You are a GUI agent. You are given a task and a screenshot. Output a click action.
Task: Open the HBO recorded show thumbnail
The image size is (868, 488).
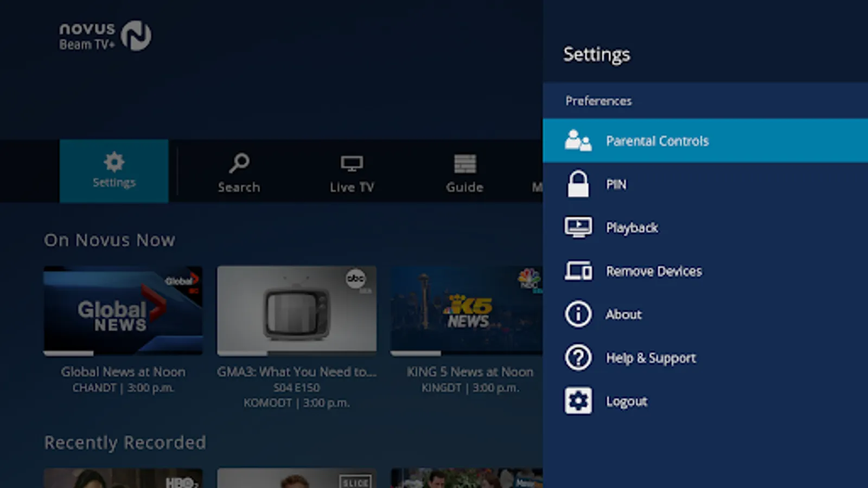(x=123, y=478)
